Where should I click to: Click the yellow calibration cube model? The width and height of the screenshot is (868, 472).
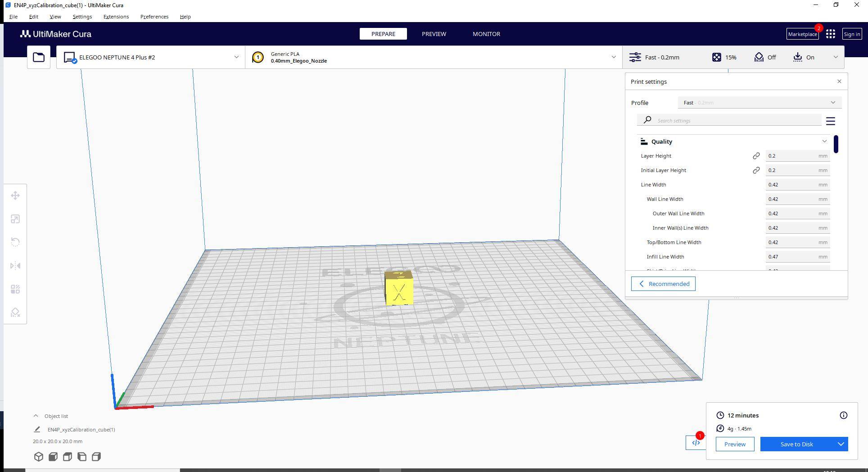click(x=399, y=288)
